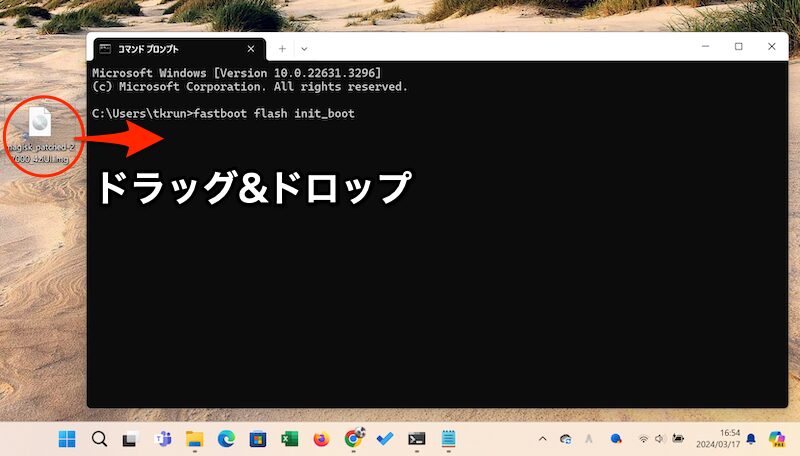Show hidden system tray icons
Image resolution: width=800 pixels, height=456 pixels.
[543, 439]
